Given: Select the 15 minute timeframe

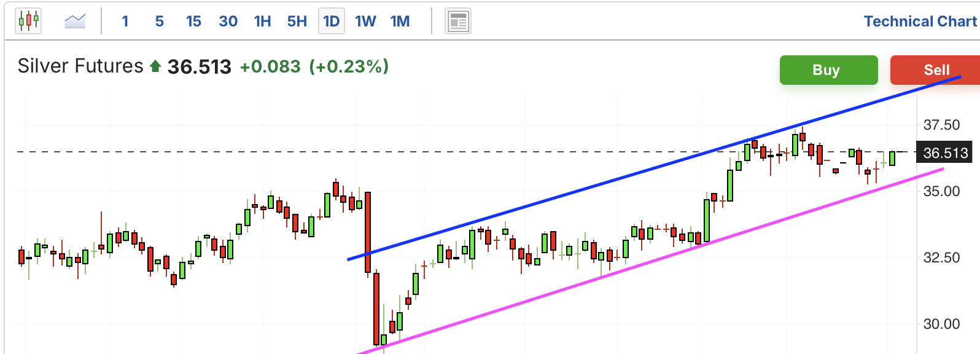Looking at the screenshot, I should [193, 22].
